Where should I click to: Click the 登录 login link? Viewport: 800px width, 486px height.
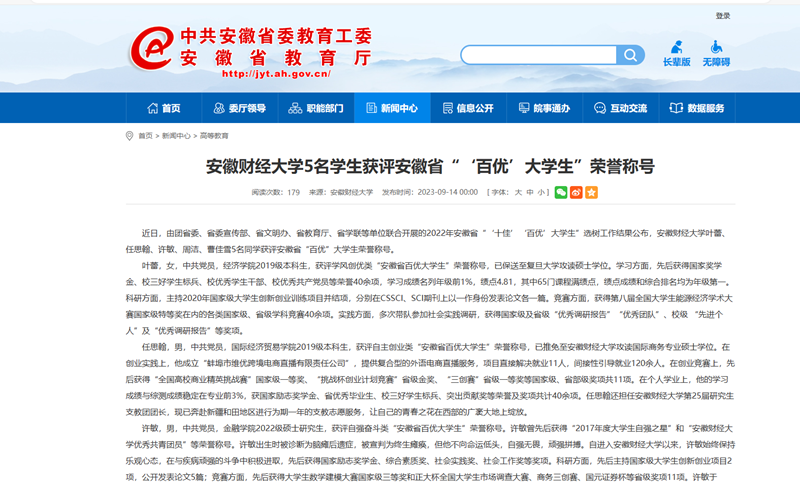pyautogui.click(x=722, y=16)
